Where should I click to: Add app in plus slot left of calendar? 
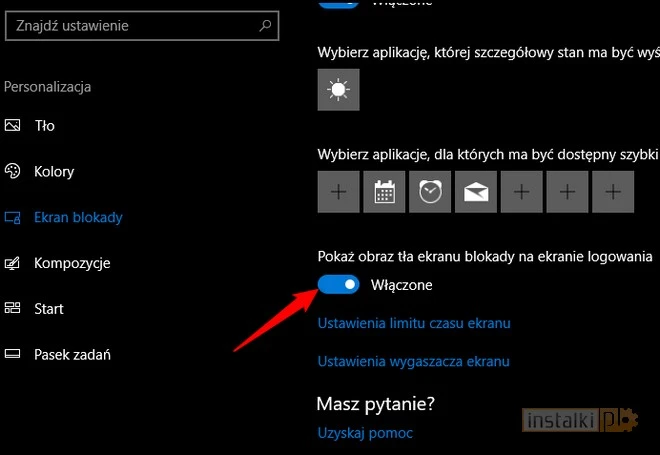(x=338, y=192)
